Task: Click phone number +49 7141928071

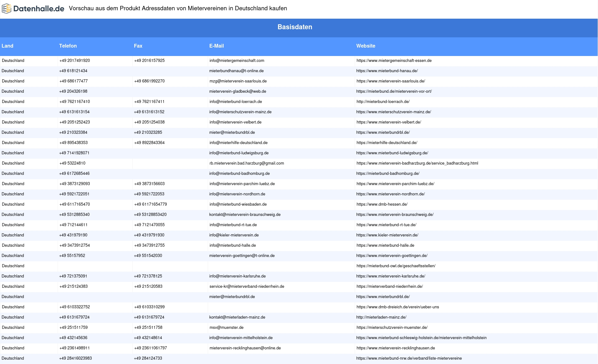Action: [x=74, y=153]
